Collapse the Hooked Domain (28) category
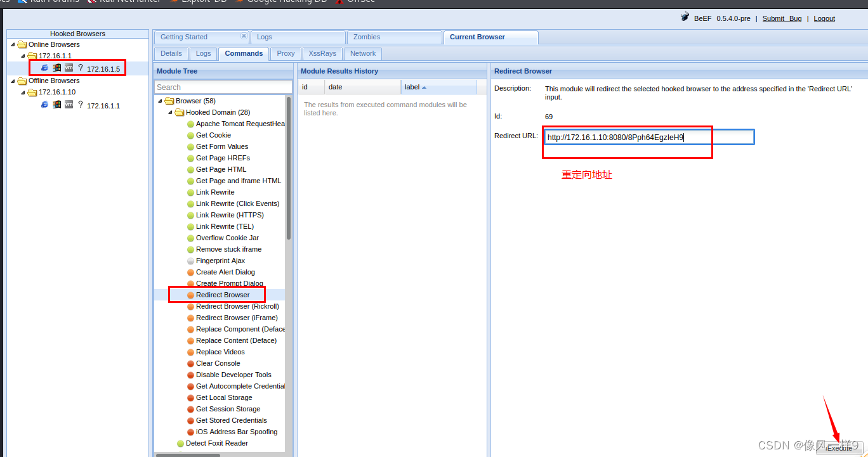Screen dimensions: 868x457 tap(170, 112)
